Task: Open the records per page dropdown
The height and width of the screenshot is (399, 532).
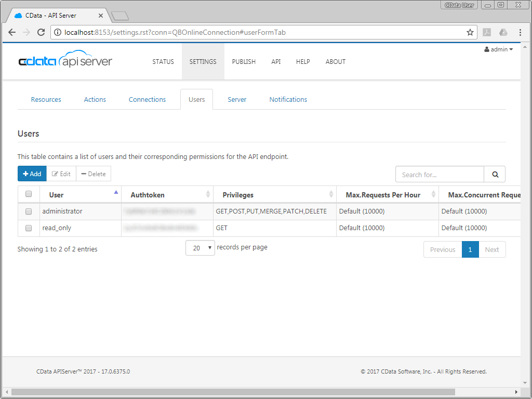Action: [x=200, y=248]
